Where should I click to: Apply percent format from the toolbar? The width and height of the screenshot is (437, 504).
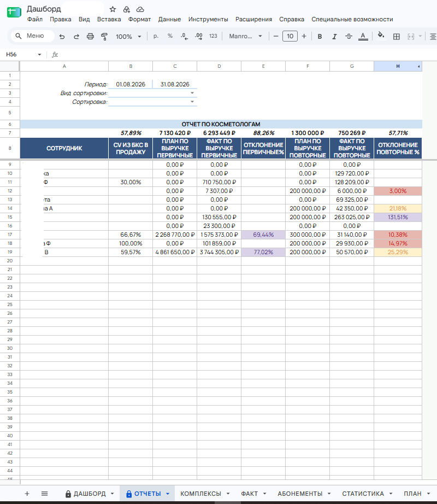tap(170, 36)
